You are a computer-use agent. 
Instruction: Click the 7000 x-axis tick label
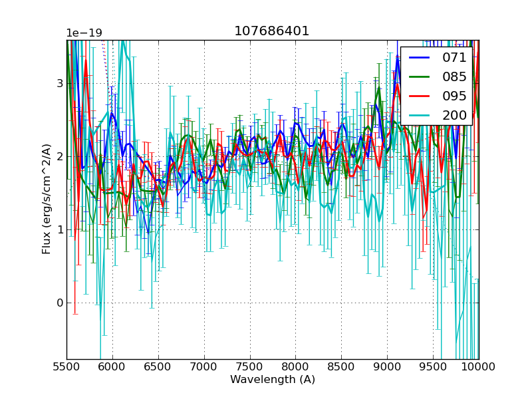pos(204,366)
